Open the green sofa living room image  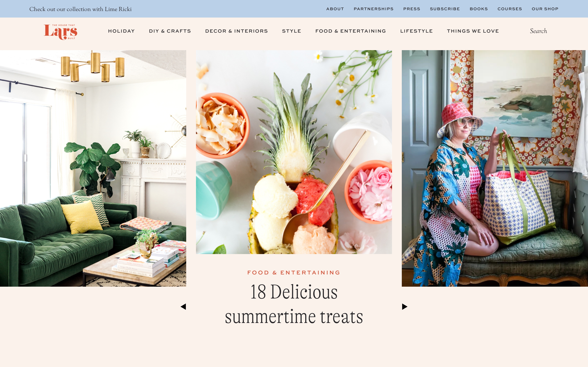click(x=93, y=168)
